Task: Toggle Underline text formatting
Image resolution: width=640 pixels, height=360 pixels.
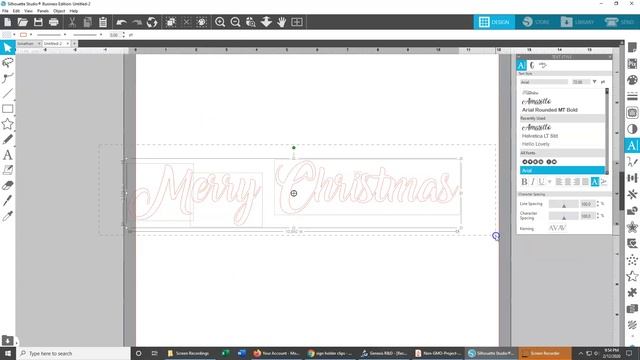Action: (541, 182)
